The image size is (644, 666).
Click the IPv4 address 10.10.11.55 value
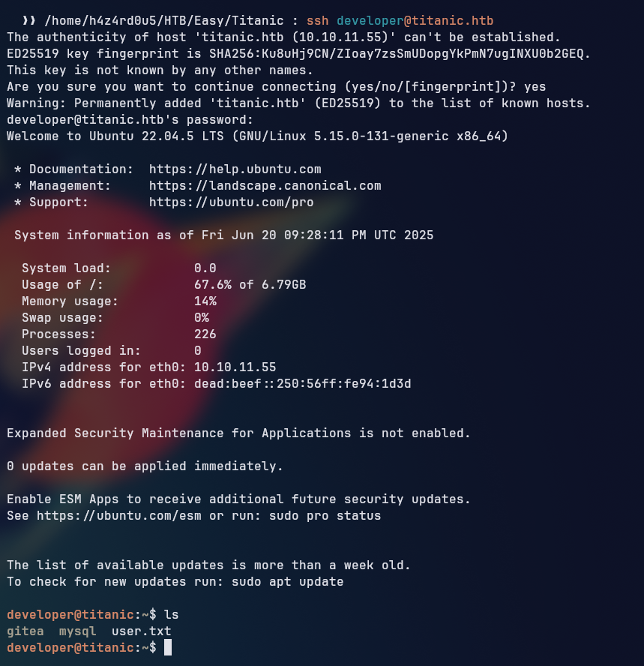pyautogui.click(x=235, y=367)
